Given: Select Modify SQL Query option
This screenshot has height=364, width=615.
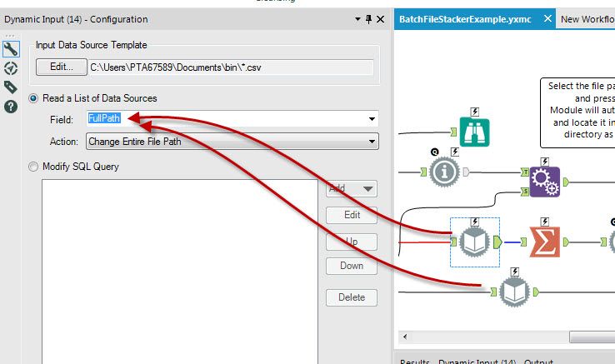Looking at the screenshot, I should pos(33,167).
